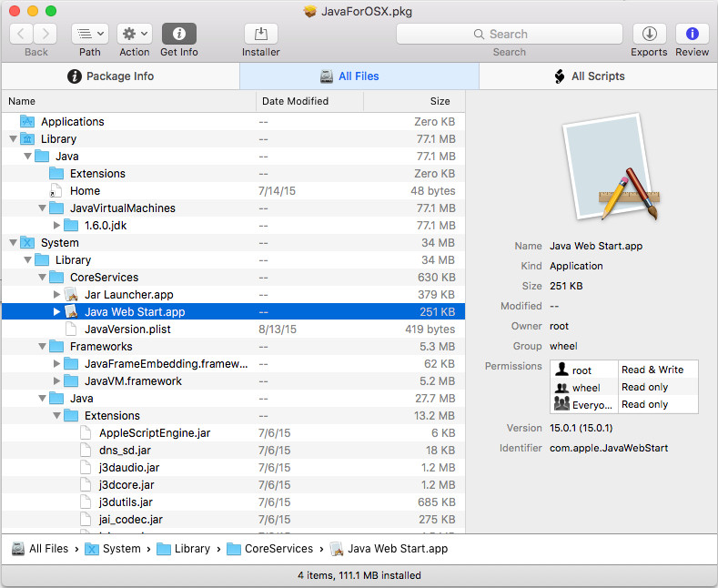Screen dimensions: 718x588
Task: Click the Applications folder icon
Action: point(27,122)
